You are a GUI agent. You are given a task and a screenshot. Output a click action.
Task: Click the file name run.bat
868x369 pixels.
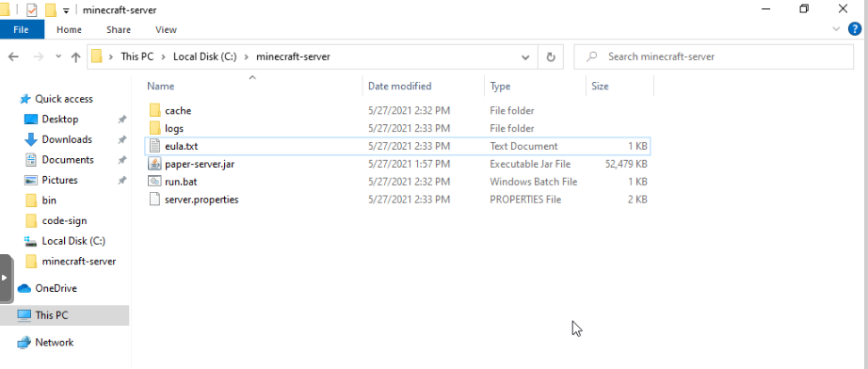click(181, 182)
